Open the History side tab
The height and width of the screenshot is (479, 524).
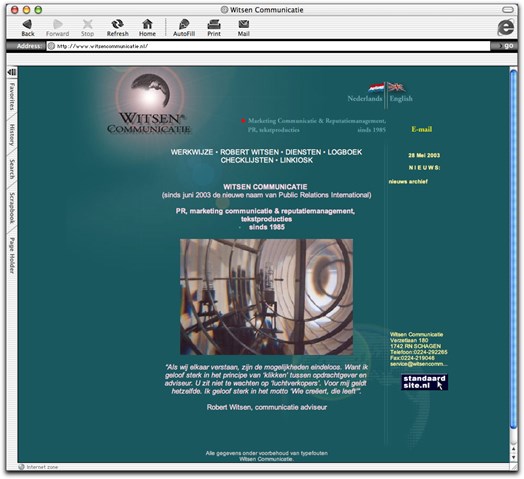pyautogui.click(x=12, y=135)
